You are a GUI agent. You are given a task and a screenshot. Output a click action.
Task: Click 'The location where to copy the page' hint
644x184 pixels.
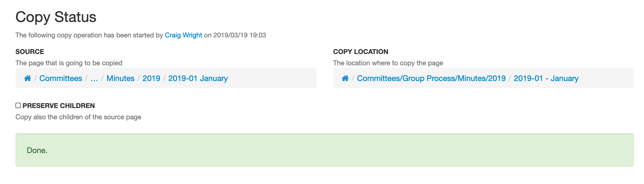[388, 63]
